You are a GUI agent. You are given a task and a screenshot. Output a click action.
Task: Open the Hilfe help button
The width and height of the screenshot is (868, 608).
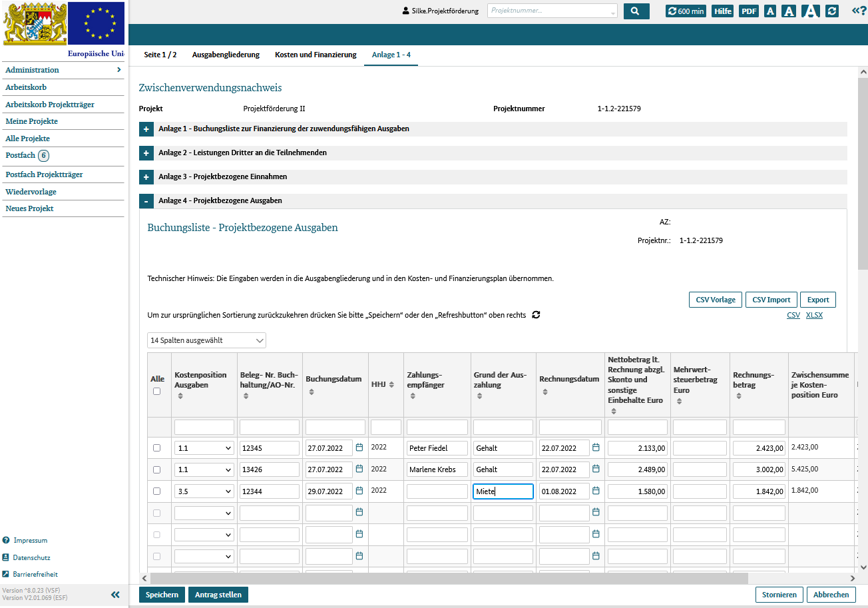pos(722,11)
